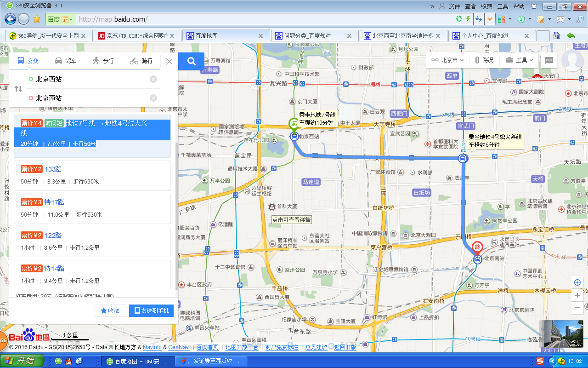588x368 pixels.
Task: Zoom in with the map plus button
Action: (577, 295)
